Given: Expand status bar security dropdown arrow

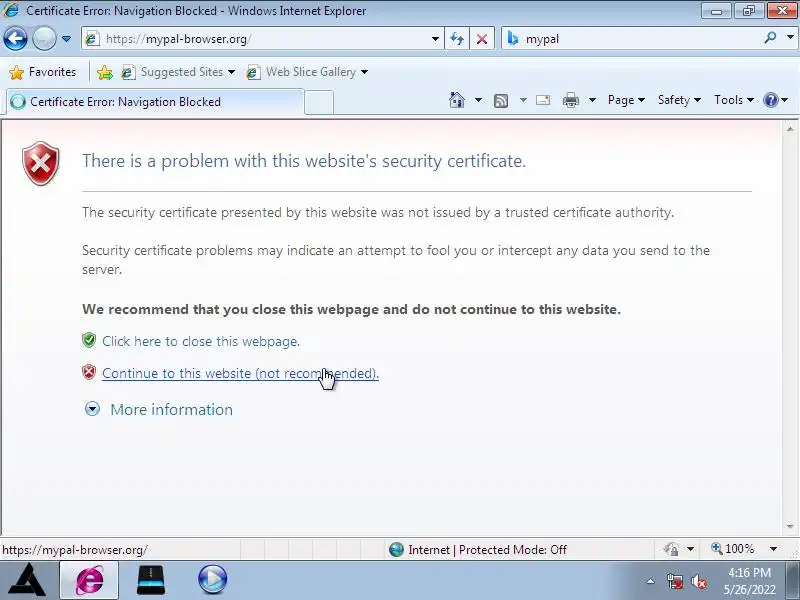Looking at the screenshot, I should point(690,549).
